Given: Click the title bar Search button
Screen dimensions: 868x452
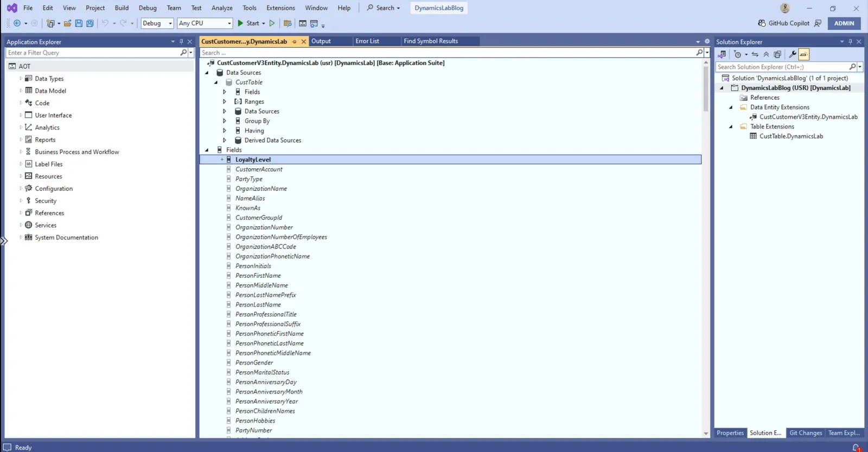Looking at the screenshot, I should pyautogui.click(x=384, y=8).
